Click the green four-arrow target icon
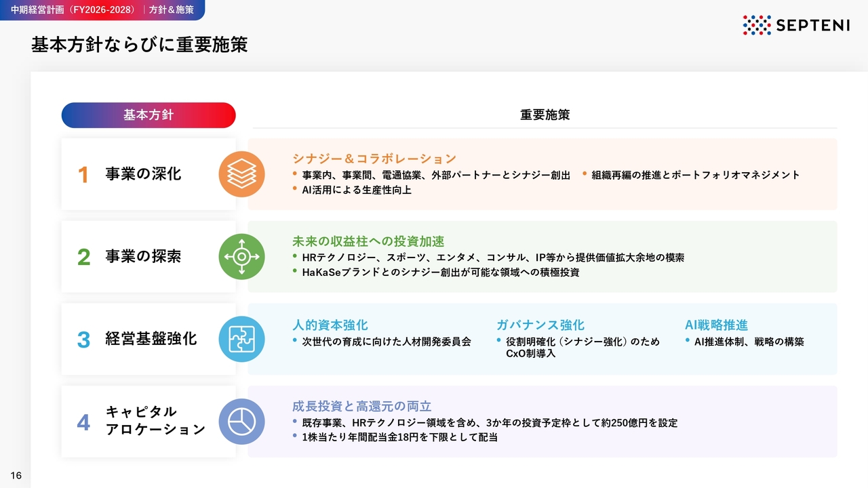 coord(241,257)
